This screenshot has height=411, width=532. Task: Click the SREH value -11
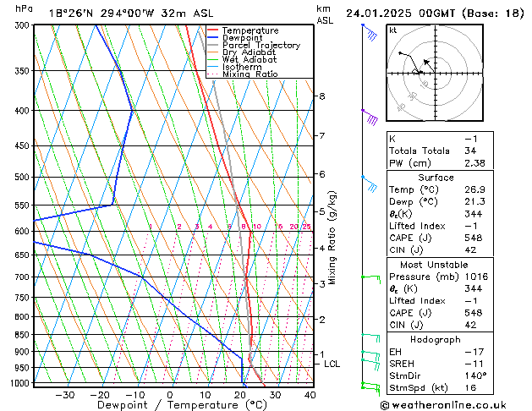pos(474,364)
